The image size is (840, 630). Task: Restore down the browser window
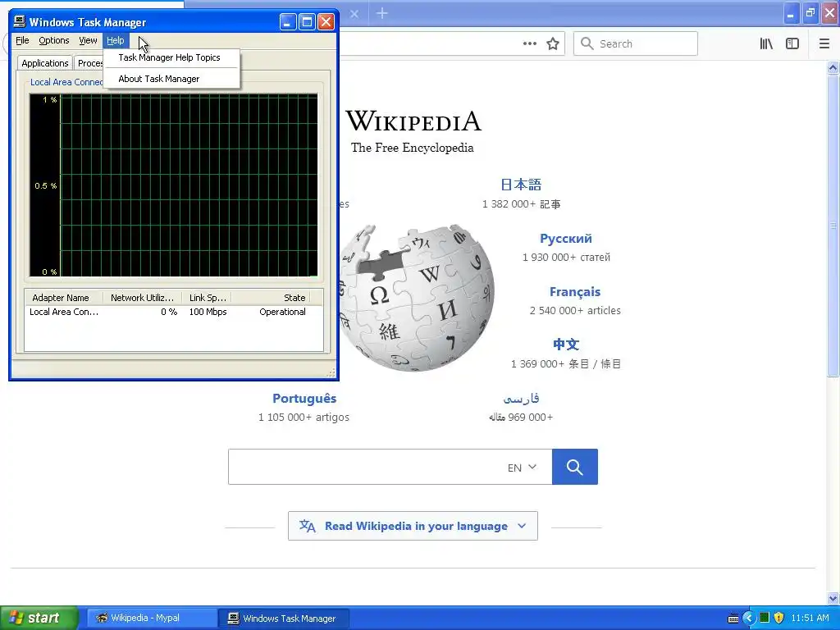point(810,13)
